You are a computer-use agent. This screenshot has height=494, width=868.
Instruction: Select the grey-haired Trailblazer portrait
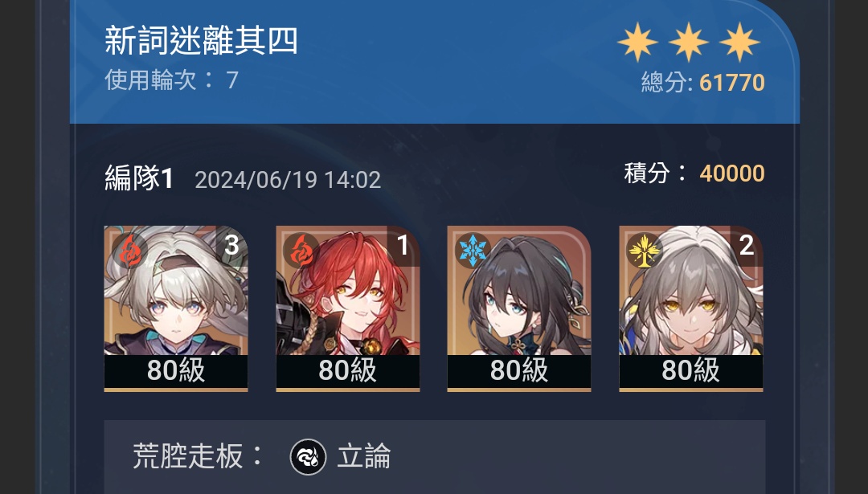[x=691, y=308]
